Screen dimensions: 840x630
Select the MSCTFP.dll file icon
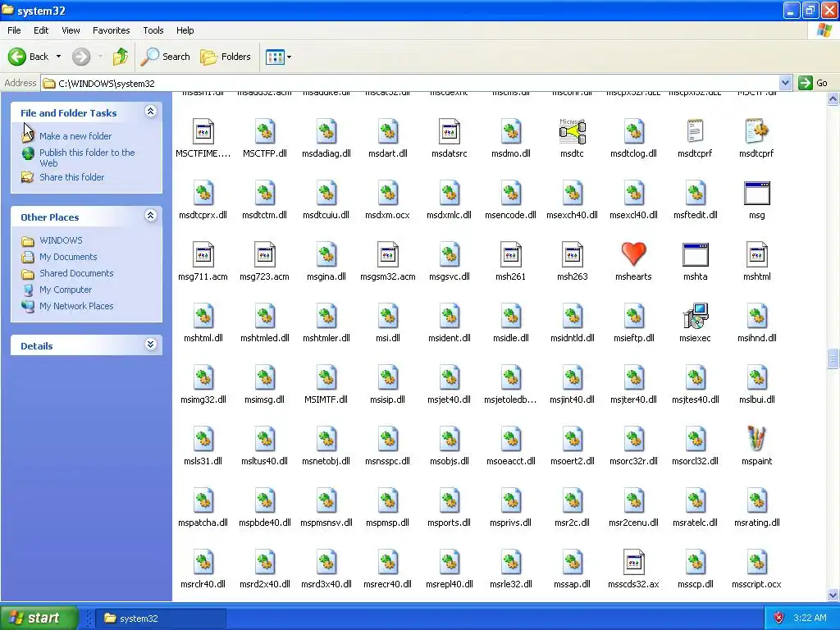[265, 131]
